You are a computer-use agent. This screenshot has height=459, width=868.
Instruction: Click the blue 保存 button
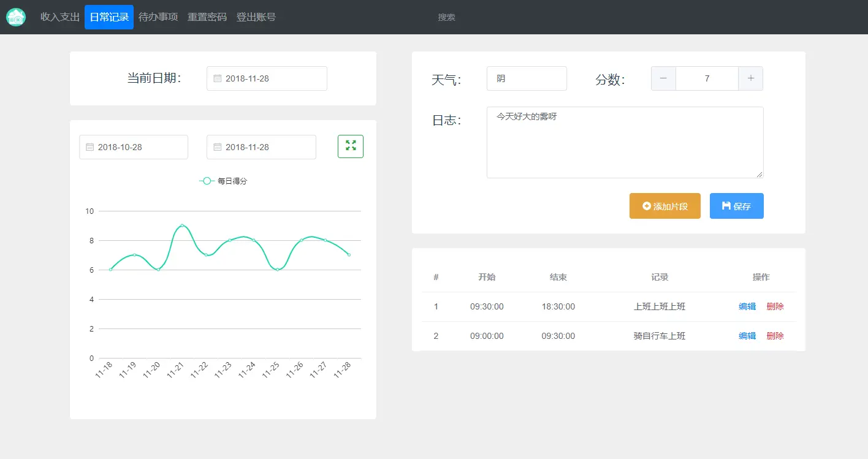pos(737,206)
